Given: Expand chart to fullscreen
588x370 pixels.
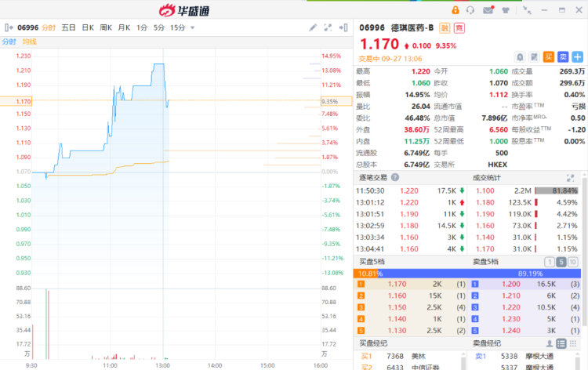Looking at the screenshot, I should [328, 27].
